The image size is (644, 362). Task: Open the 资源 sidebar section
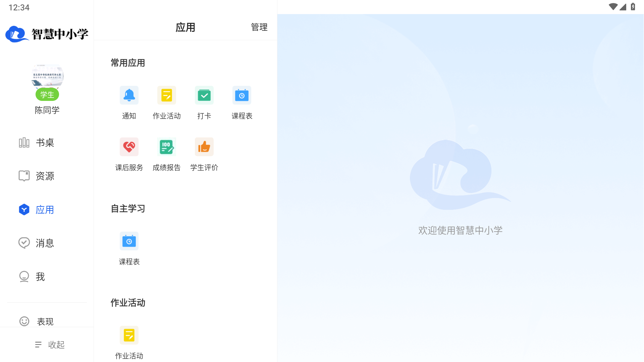(45, 176)
